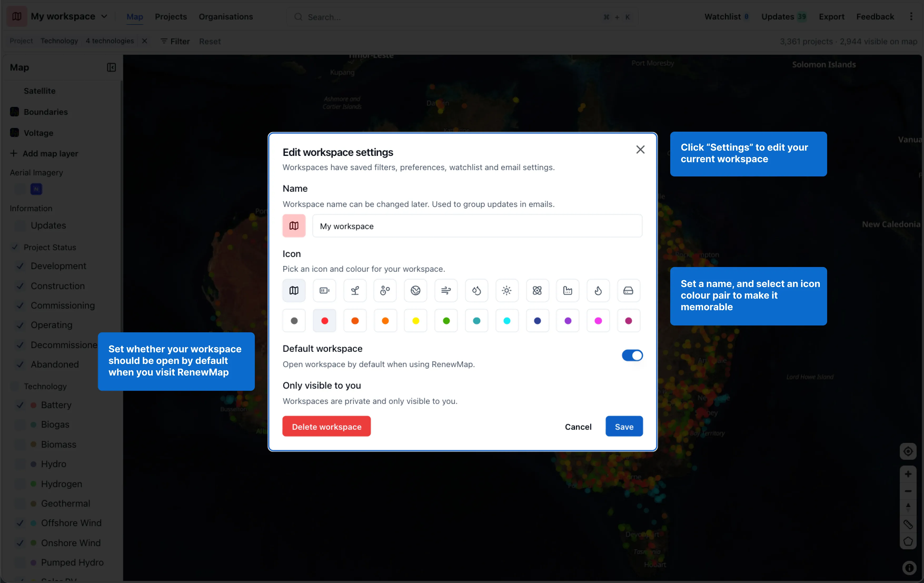Expand Add map layer
The width and height of the screenshot is (924, 583).
click(x=44, y=154)
